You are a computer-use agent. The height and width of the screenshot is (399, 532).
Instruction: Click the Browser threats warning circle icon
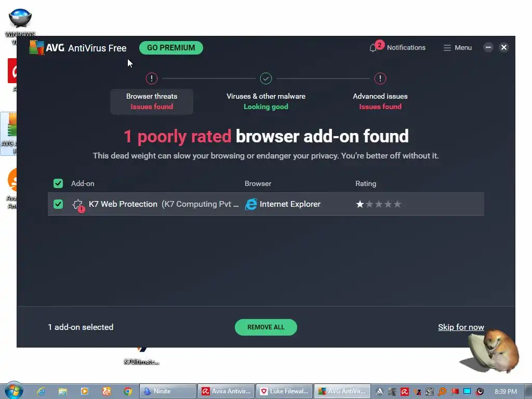[x=152, y=79]
